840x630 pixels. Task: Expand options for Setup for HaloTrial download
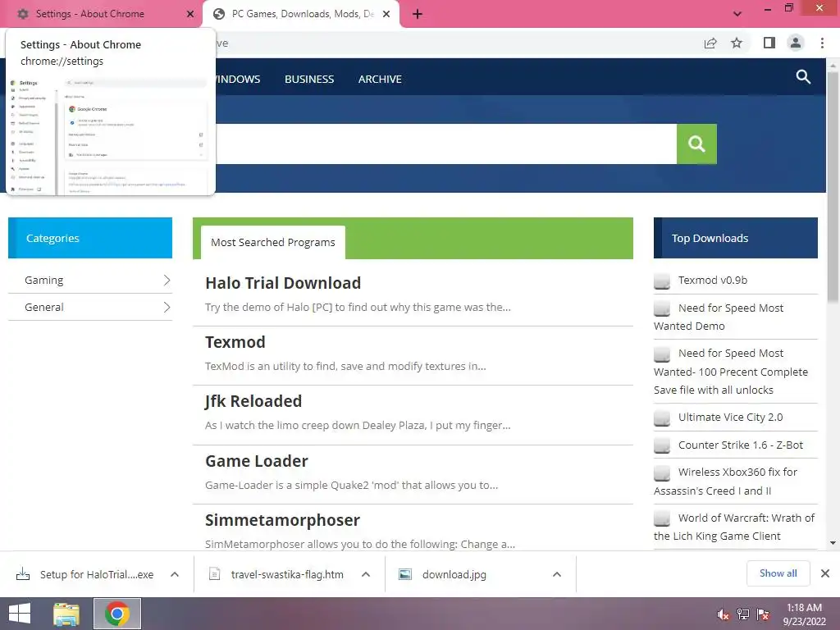(x=175, y=574)
